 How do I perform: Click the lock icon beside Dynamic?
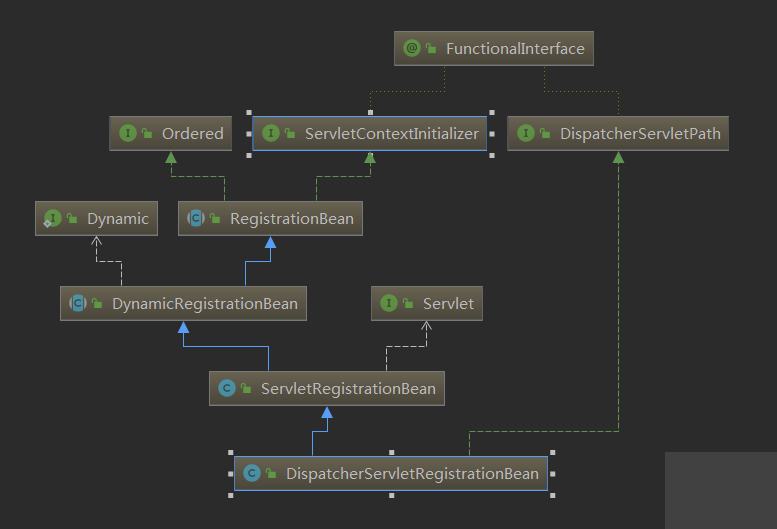(x=72, y=218)
